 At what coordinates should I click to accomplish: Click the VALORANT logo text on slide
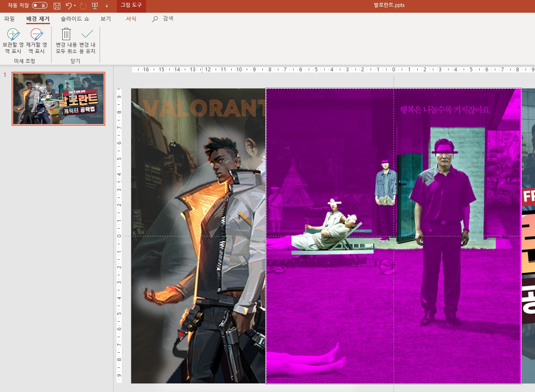click(204, 109)
